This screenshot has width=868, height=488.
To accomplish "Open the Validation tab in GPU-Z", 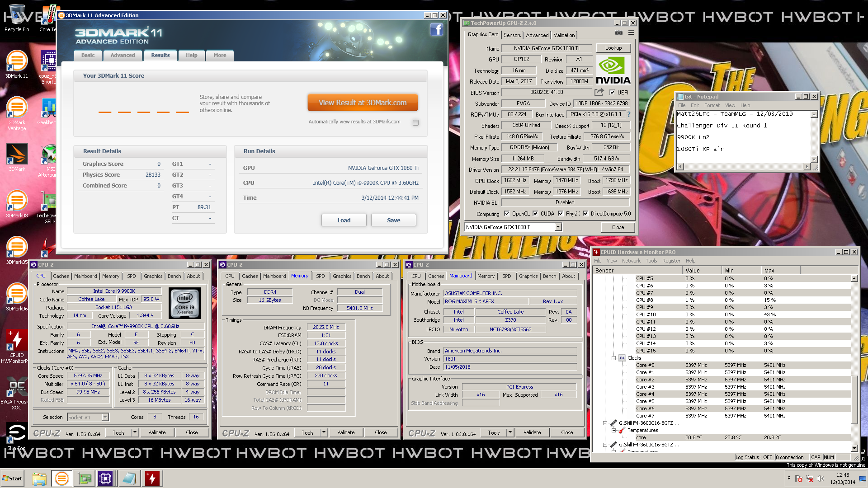I will tap(564, 35).
